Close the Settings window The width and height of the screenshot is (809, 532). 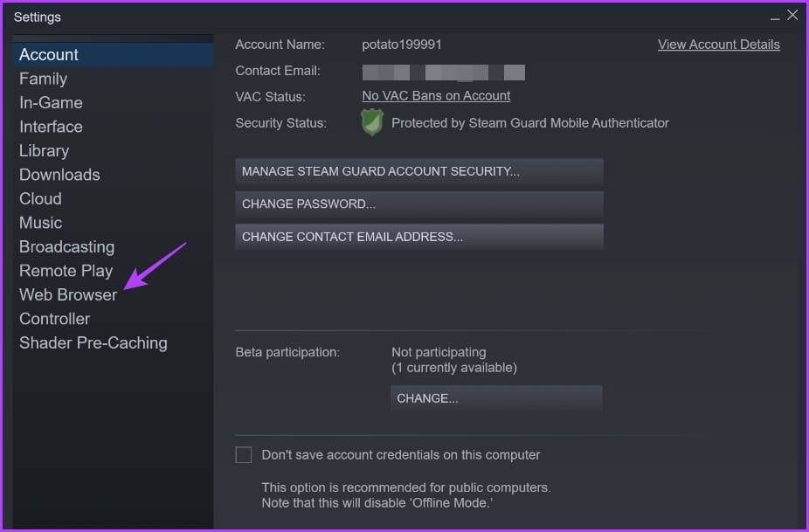pyautogui.click(x=792, y=16)
